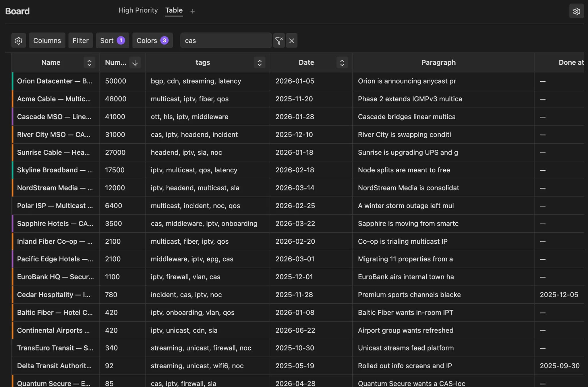The width and height of the screenshot is (588, 387).
Task: Switch to High Priority tab
Action: coord(138,10)
